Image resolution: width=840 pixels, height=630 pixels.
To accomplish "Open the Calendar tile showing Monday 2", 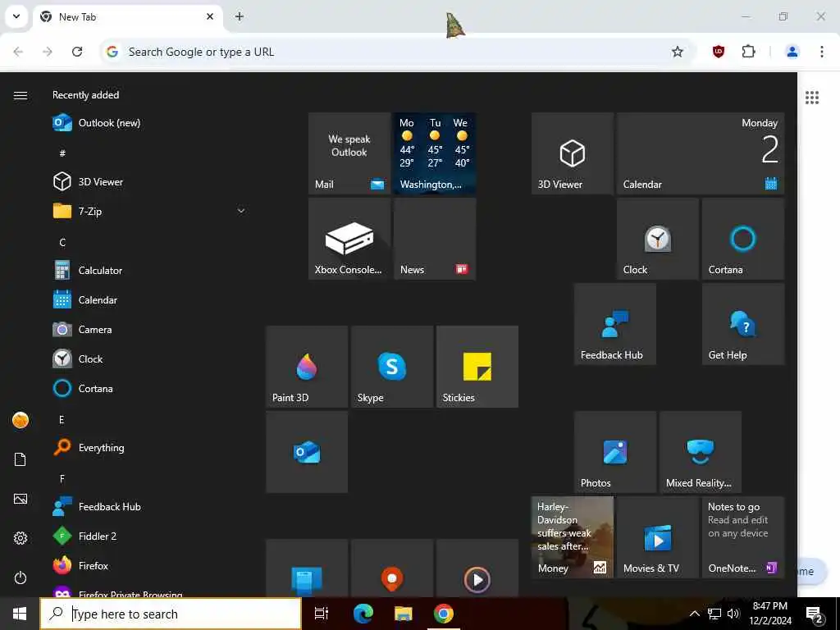I will pyautogui.click(x=701, y=153).
